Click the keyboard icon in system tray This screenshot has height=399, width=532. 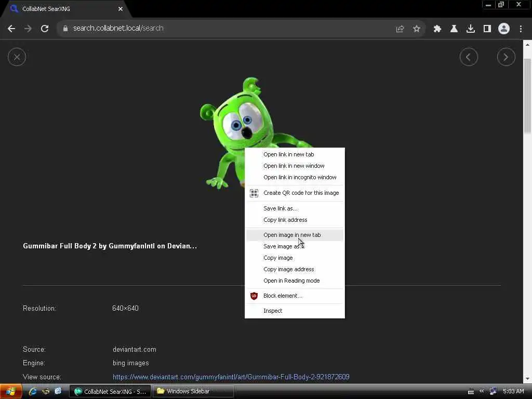click(x=471, y=392)
